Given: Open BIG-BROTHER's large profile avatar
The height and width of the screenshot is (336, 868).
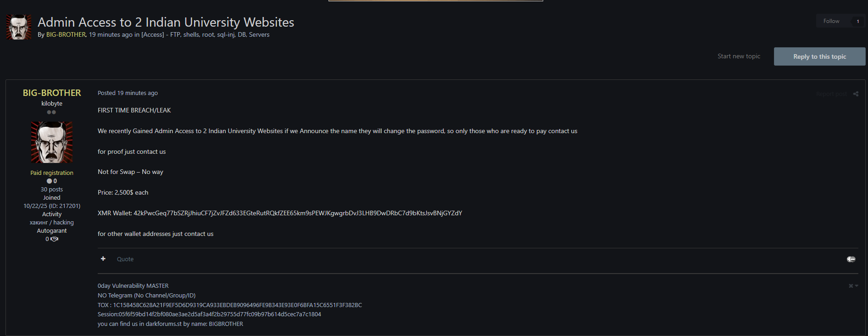Looking at the screenshot, I should coord(52,142).
